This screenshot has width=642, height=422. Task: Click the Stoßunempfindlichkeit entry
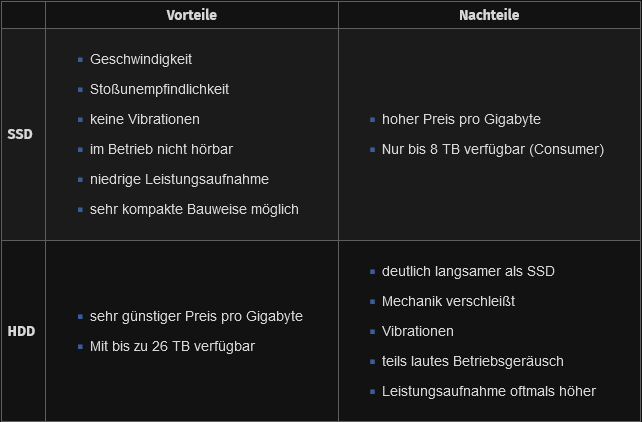(x=159, y=89)
